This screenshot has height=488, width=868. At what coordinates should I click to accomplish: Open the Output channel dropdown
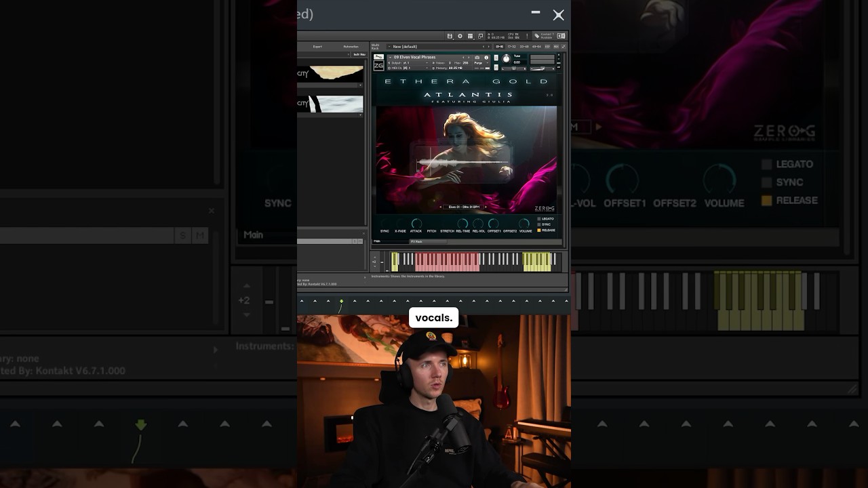[x=408, y=63]
